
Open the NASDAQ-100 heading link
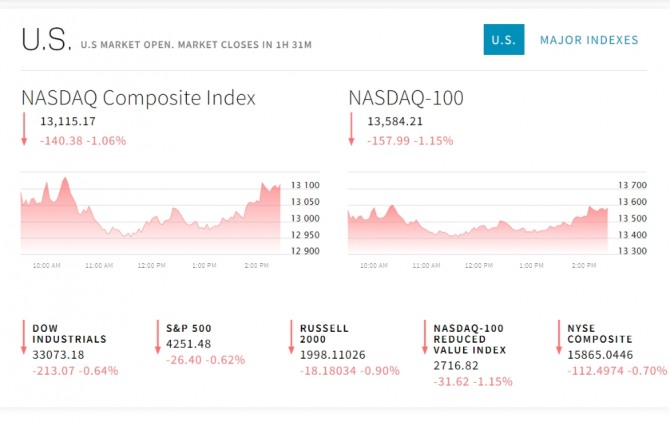point(406,98)
